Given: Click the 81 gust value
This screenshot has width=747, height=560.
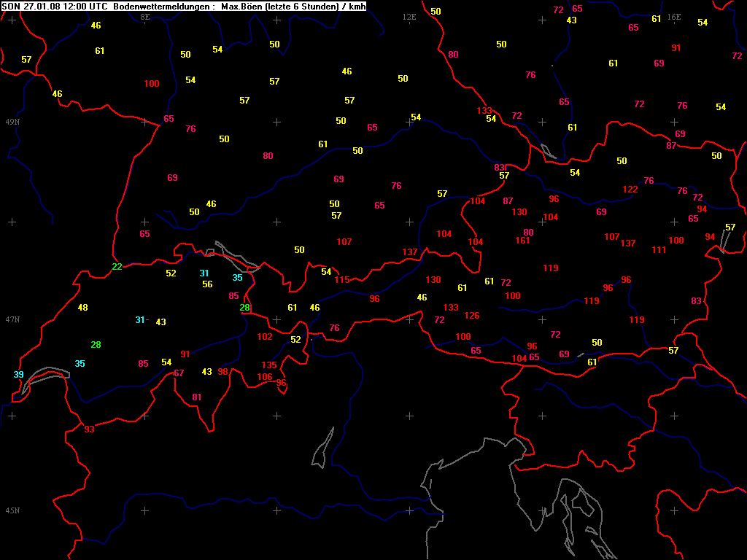Looking at the screenshot, I should click(x=196, y=397).
